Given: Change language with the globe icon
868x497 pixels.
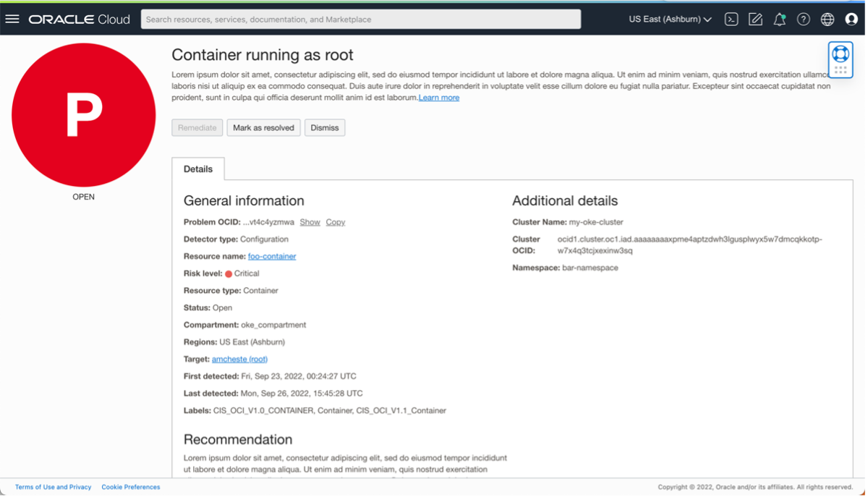Looking at the screenshot, I should click(x=827, y=19).
